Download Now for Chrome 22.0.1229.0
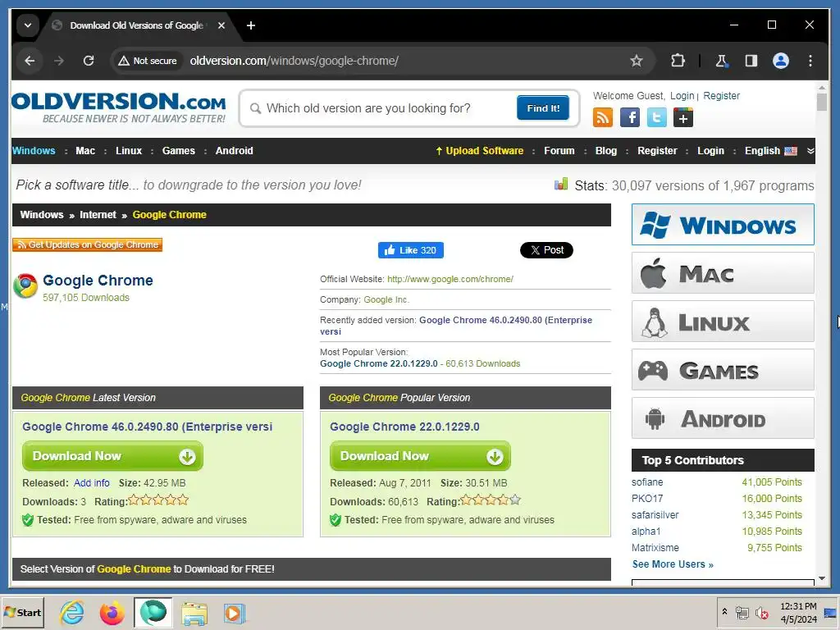Screen dimensions: 840x630 [420, 456]
